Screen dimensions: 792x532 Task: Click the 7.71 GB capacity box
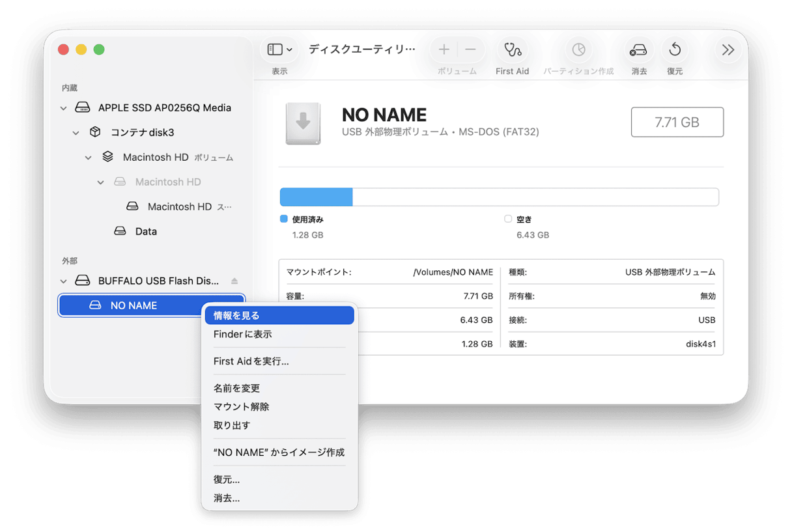click(x=677, y=122)
